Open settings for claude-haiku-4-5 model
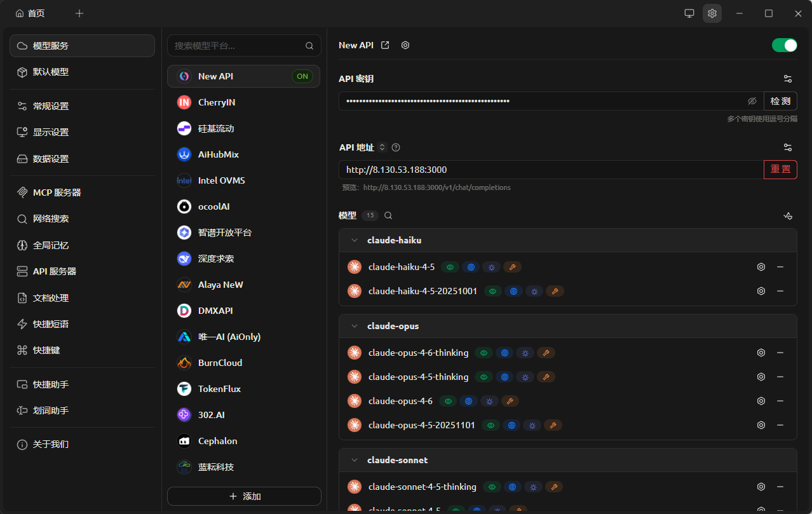The height and width of the screenshot is (514, 812). point(761,267)
